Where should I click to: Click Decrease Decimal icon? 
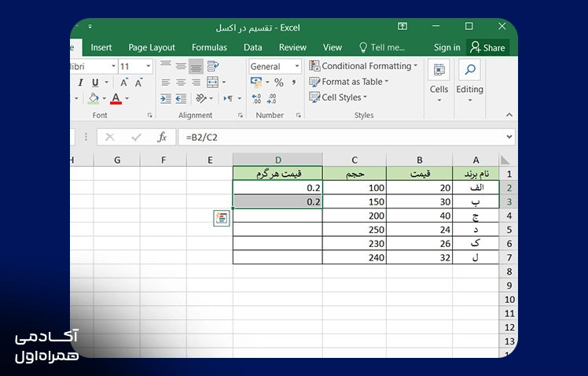(x=271, y=98)
